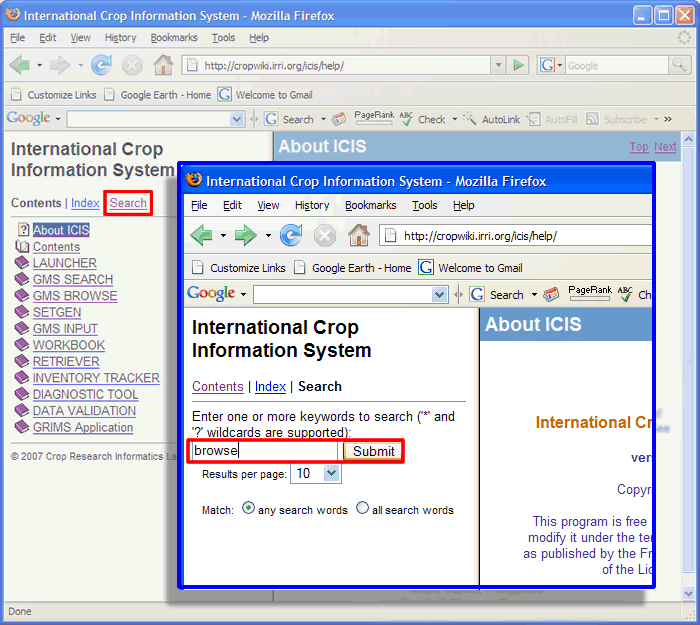Click the Home icon in the enlarged inset window

pyautogui.click(x=359, y=235)
